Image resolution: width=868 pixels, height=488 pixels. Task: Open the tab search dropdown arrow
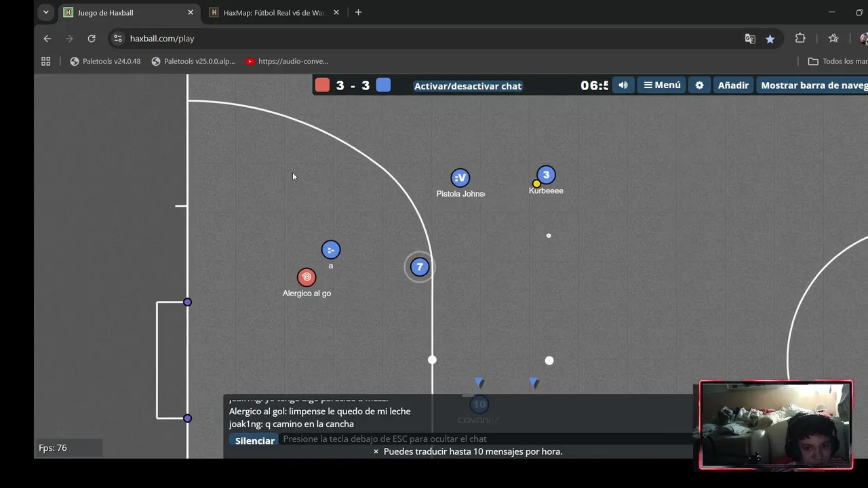(x=45, y=12)
